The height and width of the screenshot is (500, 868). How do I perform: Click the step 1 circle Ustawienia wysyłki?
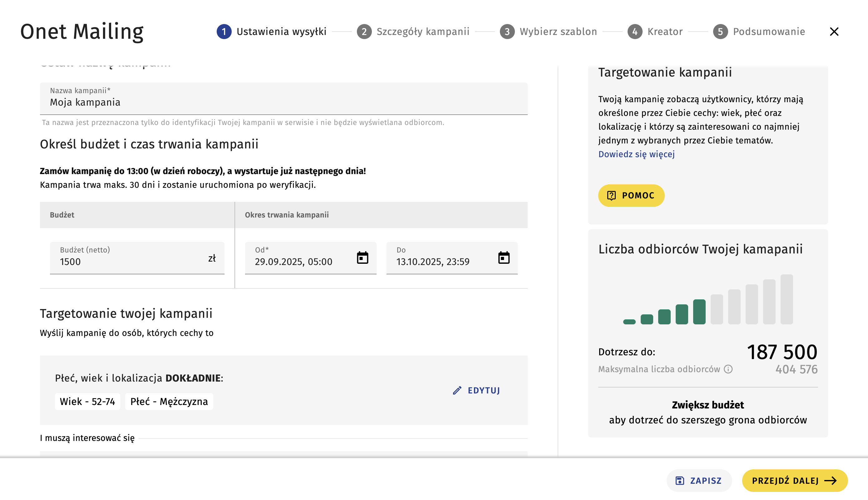[224, 32]
